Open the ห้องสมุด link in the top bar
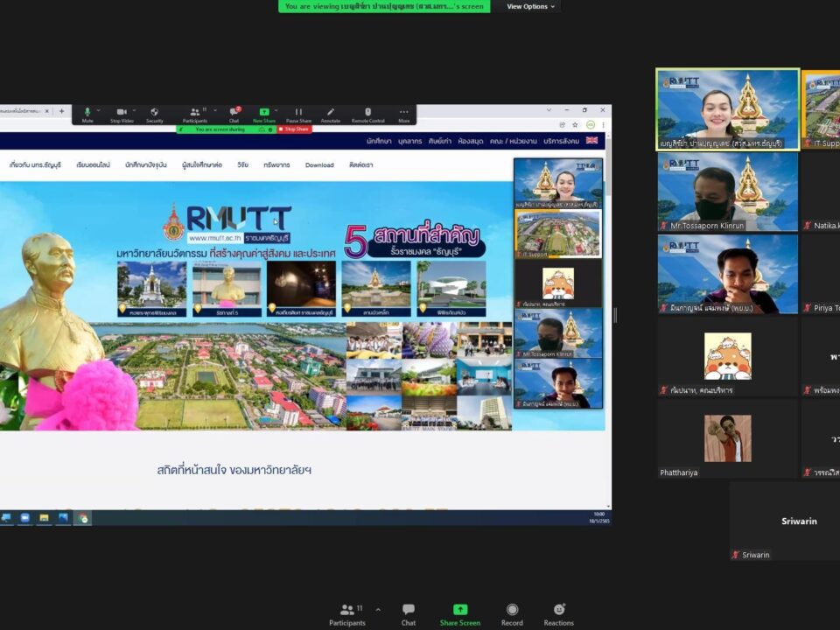Viewport: 840px width, 630px height. 471,141
